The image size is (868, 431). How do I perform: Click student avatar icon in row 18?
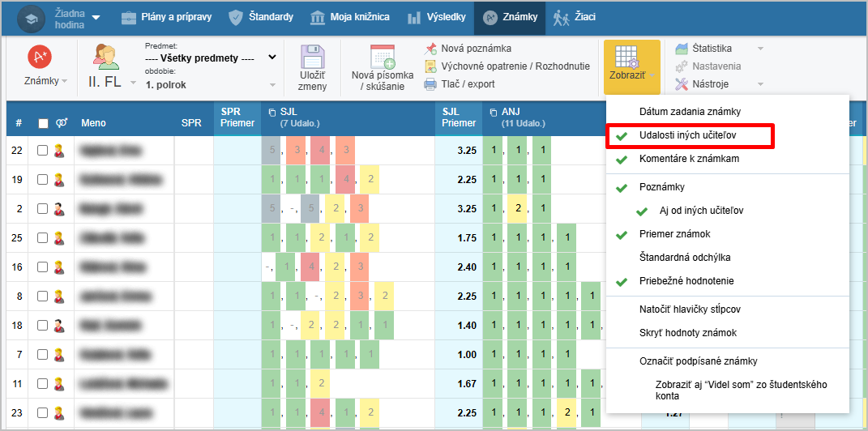tap(59, 326)
